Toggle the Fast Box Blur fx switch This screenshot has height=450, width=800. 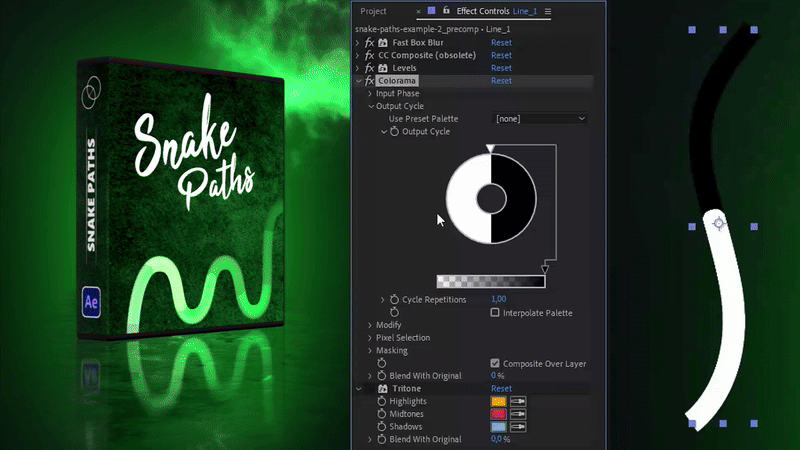(x=370, y=43)
